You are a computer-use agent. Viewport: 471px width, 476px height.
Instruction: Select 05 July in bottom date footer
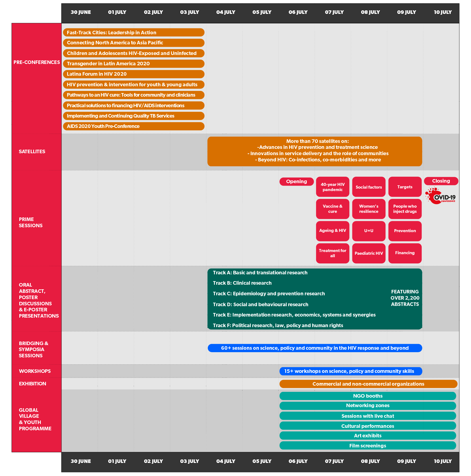(x=262, y=461)
